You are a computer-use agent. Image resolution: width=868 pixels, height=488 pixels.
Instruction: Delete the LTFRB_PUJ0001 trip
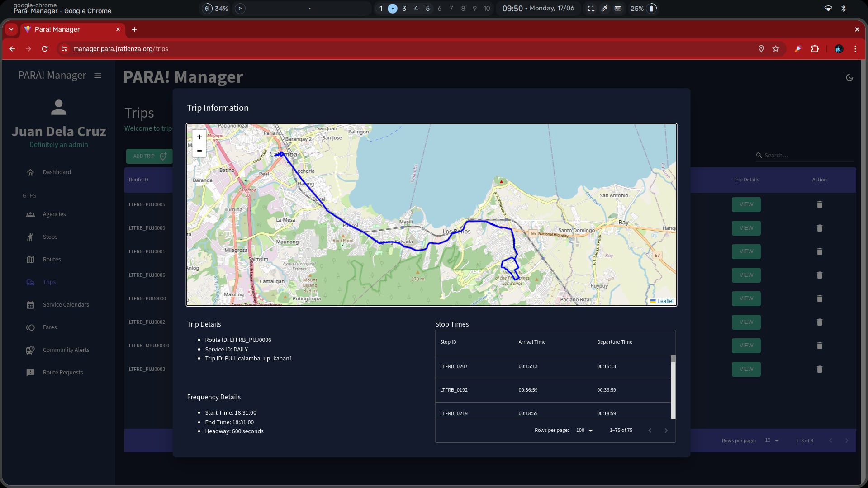[x=819, y=251]
